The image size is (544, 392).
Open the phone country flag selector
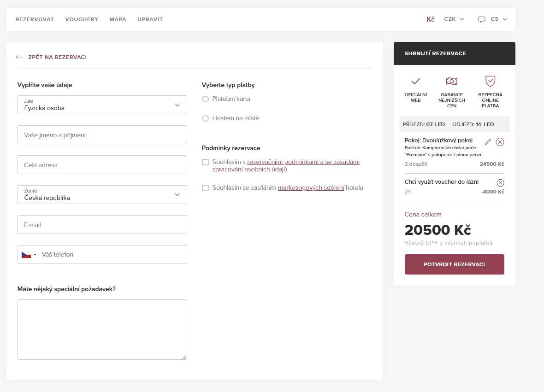coord(29,255)
